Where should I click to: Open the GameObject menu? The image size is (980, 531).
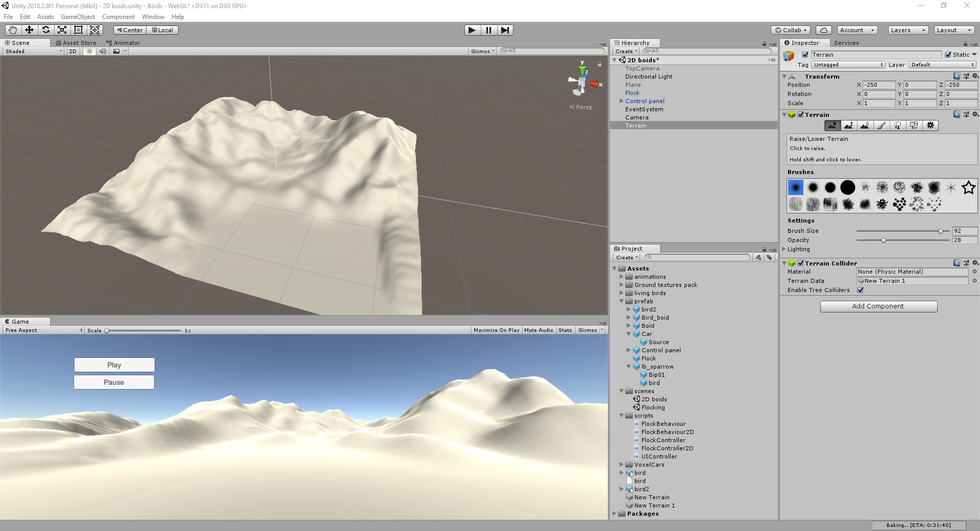tap(78, 17)
